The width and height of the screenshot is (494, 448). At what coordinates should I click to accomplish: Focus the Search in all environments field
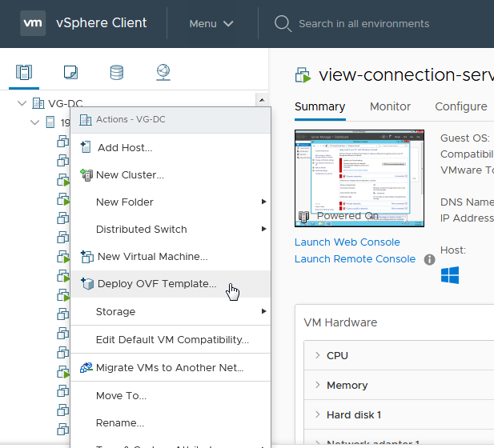[x=363, y=24]
